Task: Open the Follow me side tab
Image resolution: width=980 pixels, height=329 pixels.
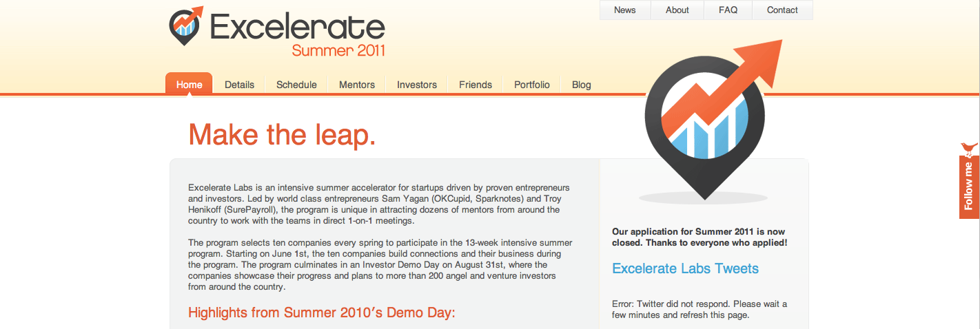Action: (969, 186)
